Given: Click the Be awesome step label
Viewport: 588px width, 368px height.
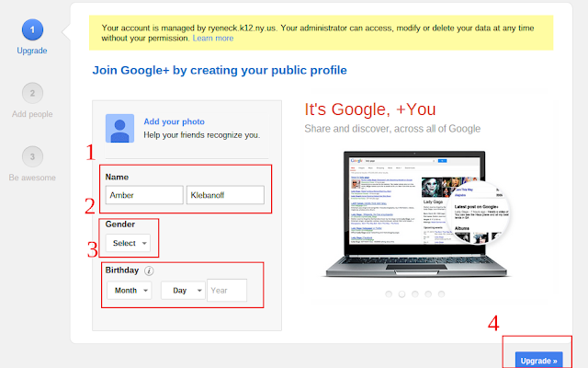Looking at the screenshot, I should pos(32,178).
